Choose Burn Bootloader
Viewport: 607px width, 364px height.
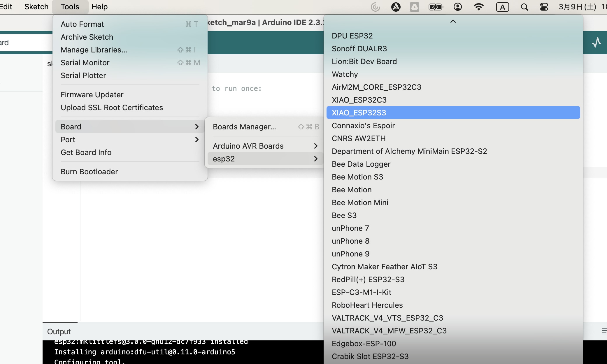(130, 171)
